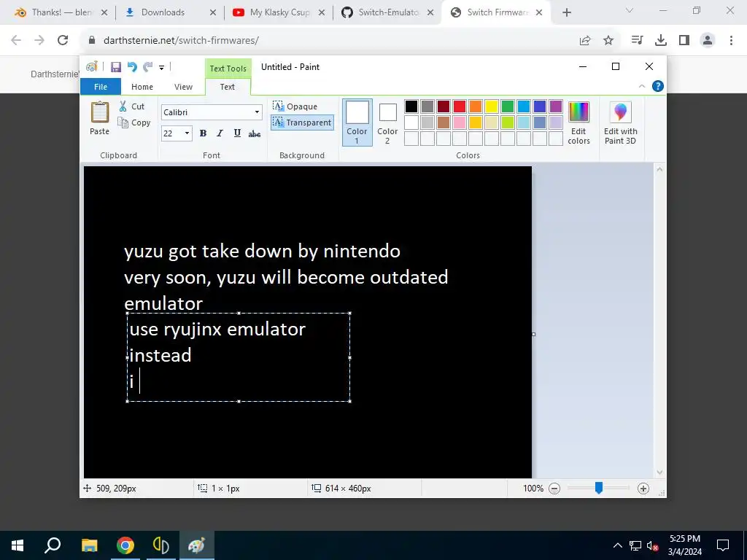Screen dimensions: 747x560
Task: Click the Paint application icon in title bar
Action: coord(91,67)
